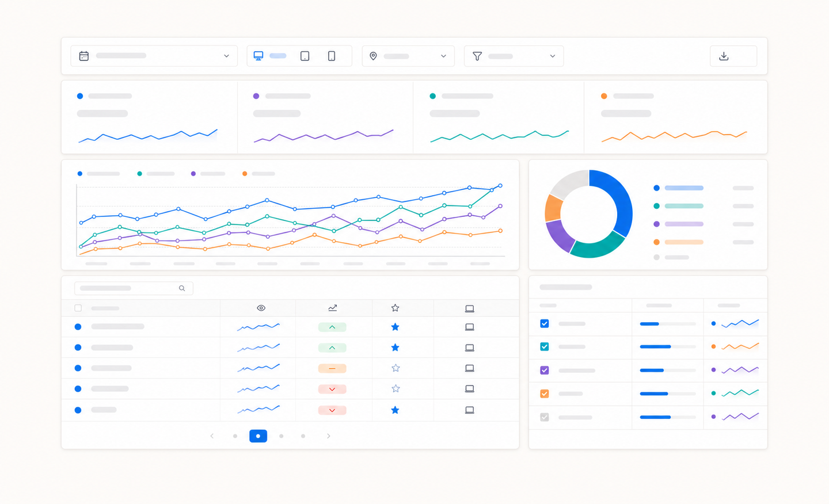The height and width of the screenshot is (504, 829).
Task: Click the purple entry in donut legend
Action: coord(679,224)
